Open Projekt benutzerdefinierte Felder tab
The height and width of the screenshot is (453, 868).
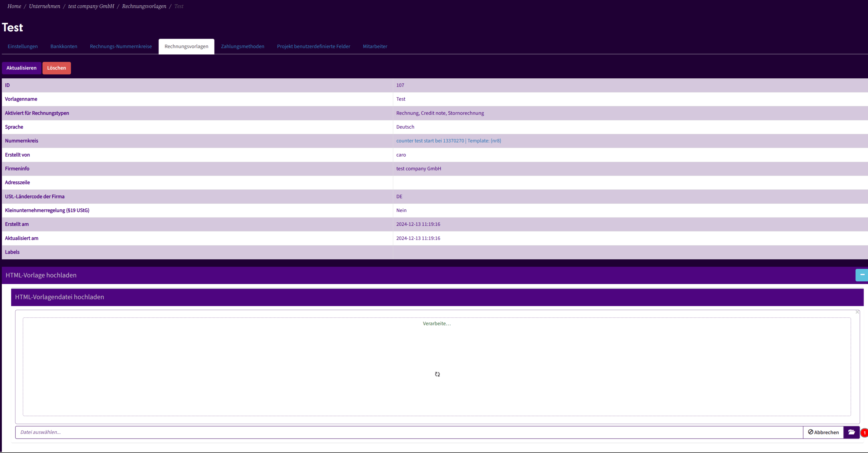(x=313, y=46)
